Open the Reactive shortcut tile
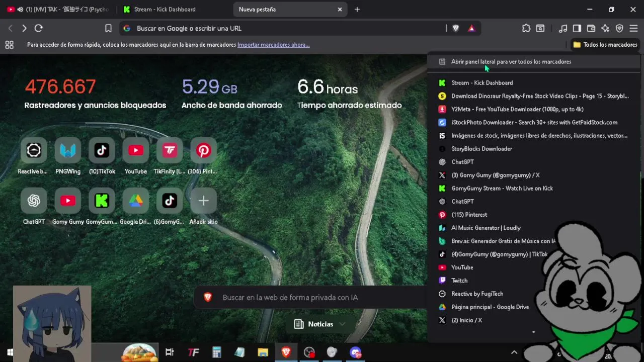The width and height of the screenshot is (644, 362). pyautogui.click(x=33, y=150)
